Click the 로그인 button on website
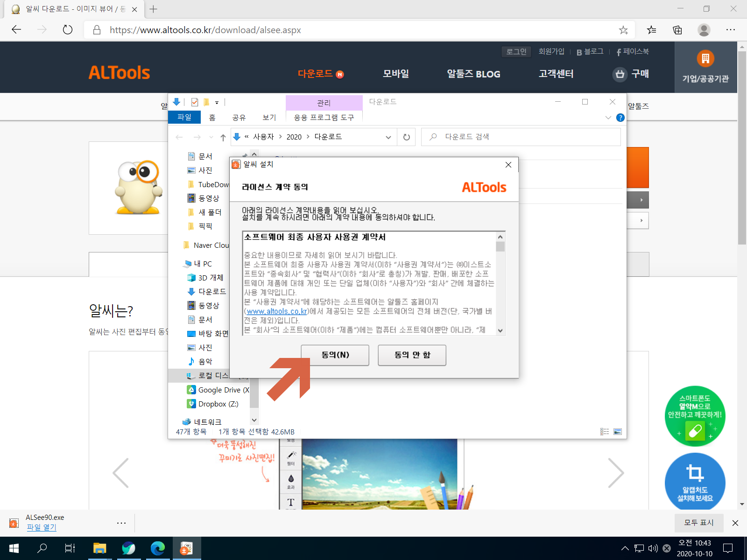The width and height of the screenshot is (747, 560). point(516,52)
